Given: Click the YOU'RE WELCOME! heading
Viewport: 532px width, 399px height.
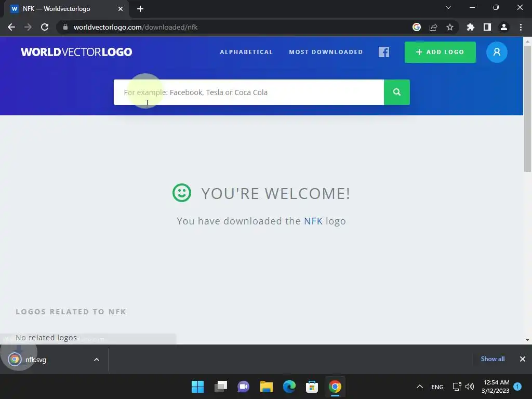Looking at the screenshot, I should (x=275, y=193).
